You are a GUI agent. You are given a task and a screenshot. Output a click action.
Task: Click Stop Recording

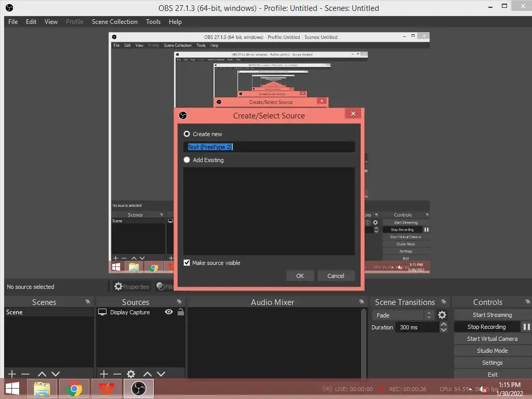click(x=486, y=327)
